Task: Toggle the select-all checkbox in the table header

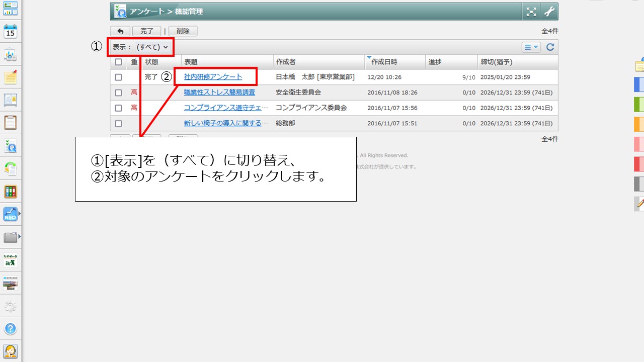Action: coord(118,62)
